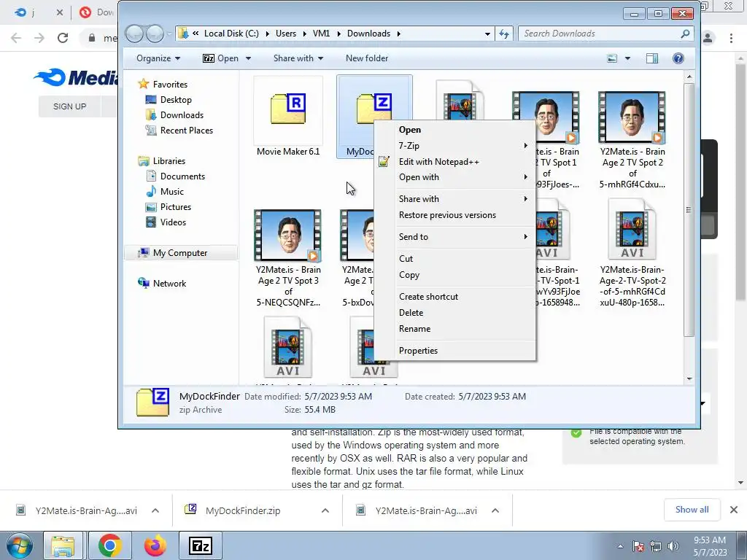Select Network in navigation pane
The width and height of the screenshot is (747, 560).
pos(169,284)
